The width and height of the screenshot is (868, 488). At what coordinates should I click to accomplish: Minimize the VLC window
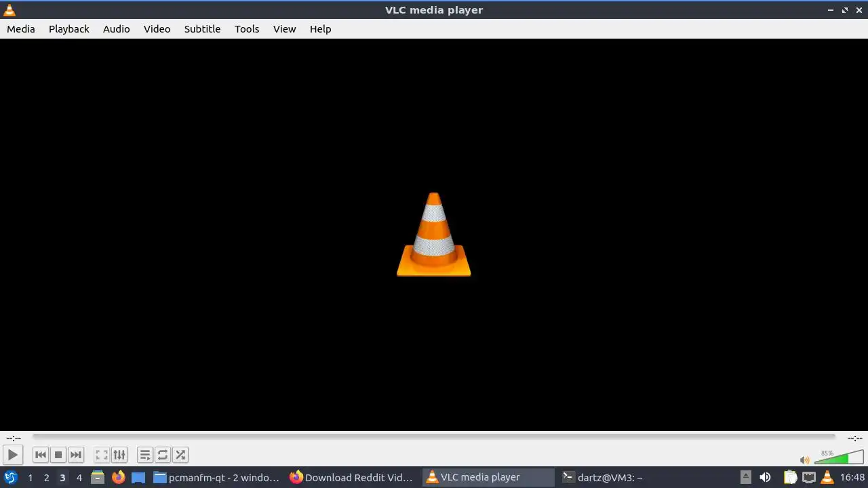tap(831, 10)
